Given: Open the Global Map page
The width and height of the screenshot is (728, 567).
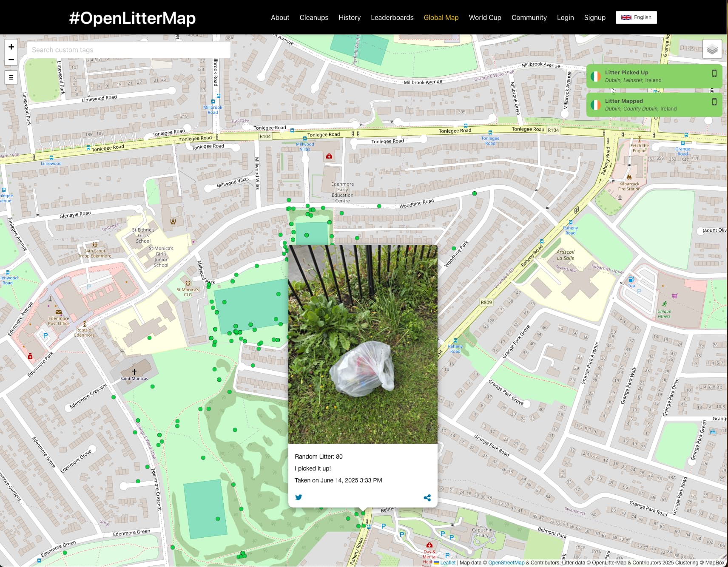Looking at the screenshot, I should tap(441, 17).
